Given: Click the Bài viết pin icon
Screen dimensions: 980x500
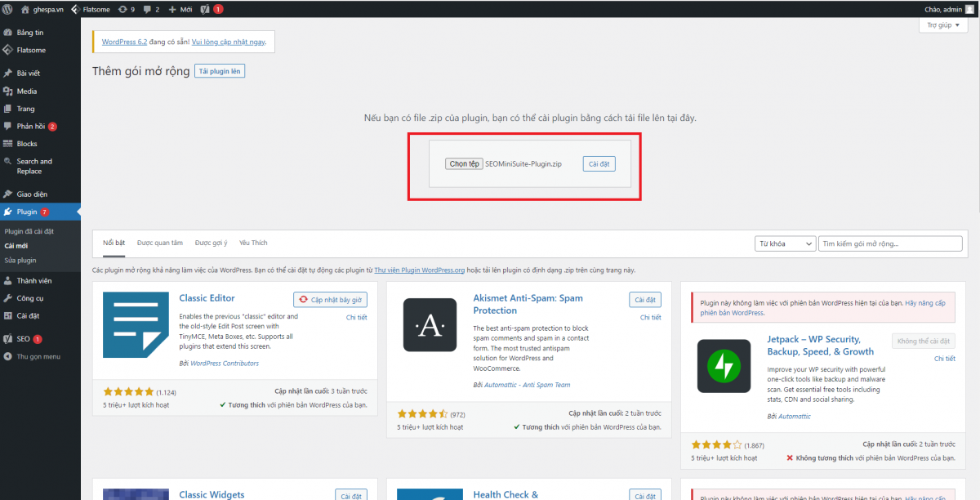Looking at the screenshot, I should tap(8, 74).
